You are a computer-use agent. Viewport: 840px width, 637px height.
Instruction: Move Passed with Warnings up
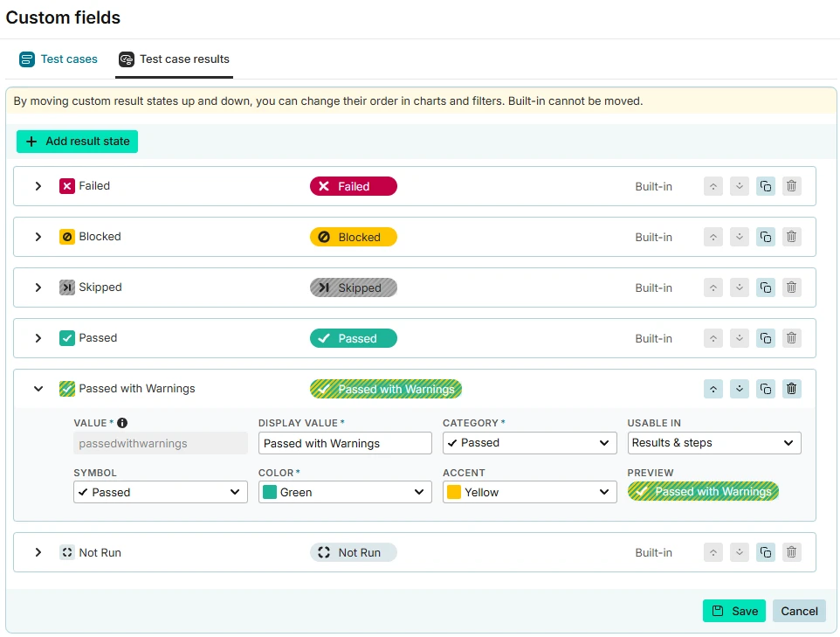pyautogui.click(x=713, y=389)
